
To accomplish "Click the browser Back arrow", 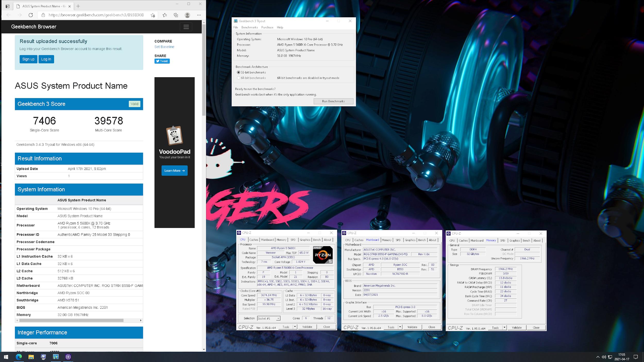I will point(9,15).
